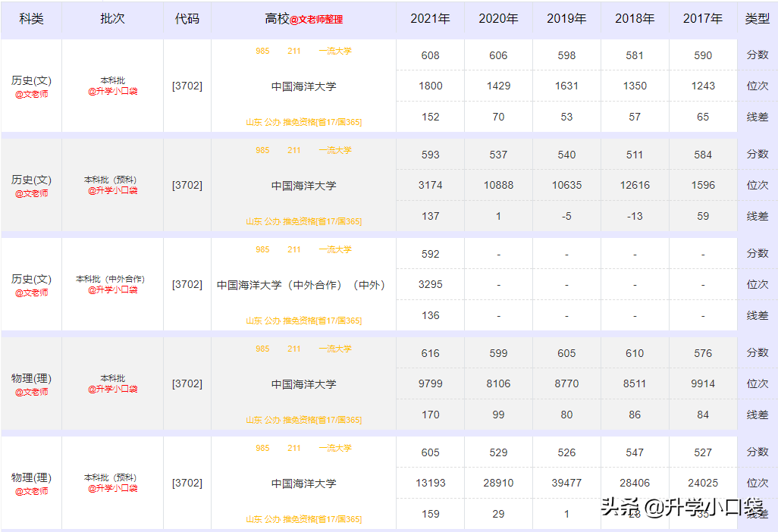778x532 pixels.
Task: Click the 科类 column header
Action: click(31, 19)
